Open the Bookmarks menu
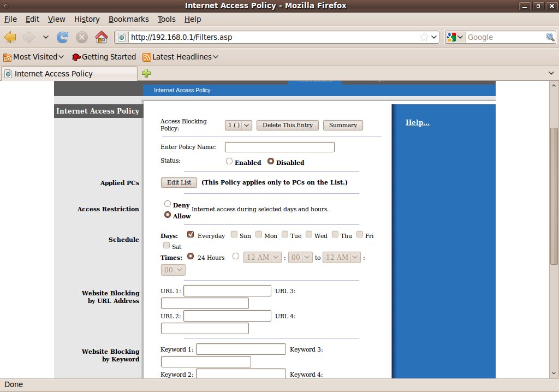The height and width of the screenshot is (392, 559). (x=128, y=19)
